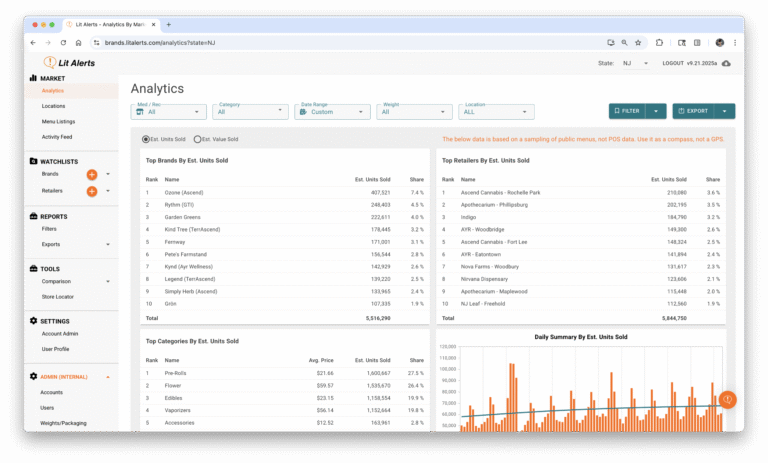Collapse the Admin (Internal) sidebar section
This screenshot has height=463, width=768.
107,377
